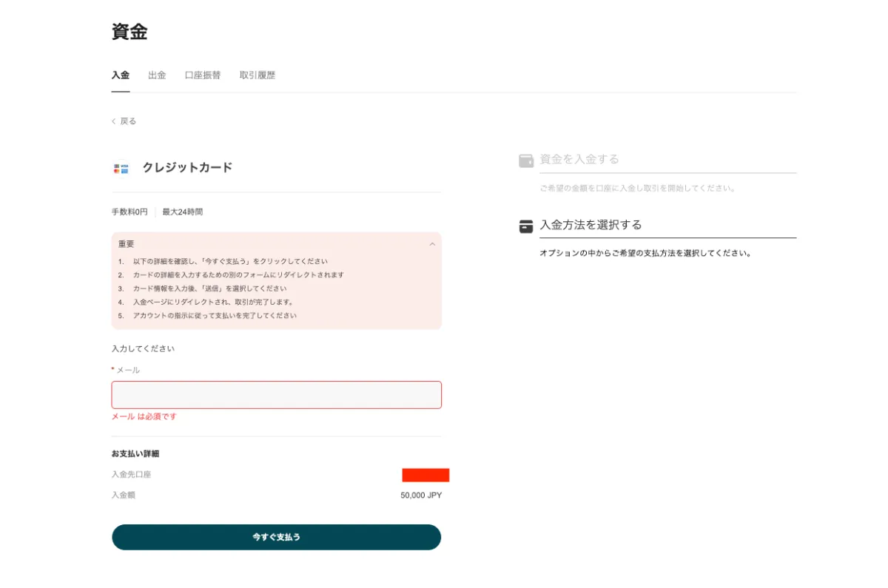
Task: Click the back chevron next to 戻る
Action: pos(113,121)
